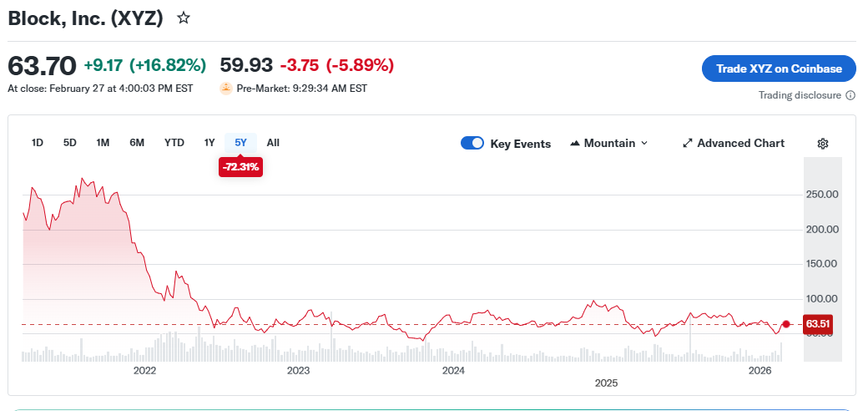Click the +9.17 (+16.82%) change text
Image resolution: width=868 pixels, height=411 pixels.
click(x=145, y=66)
